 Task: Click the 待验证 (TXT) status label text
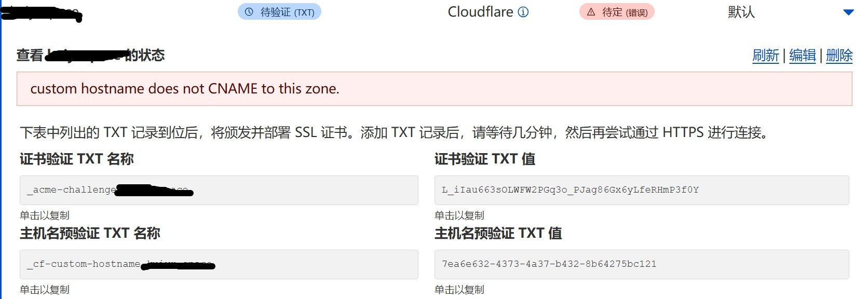(287, 12)
